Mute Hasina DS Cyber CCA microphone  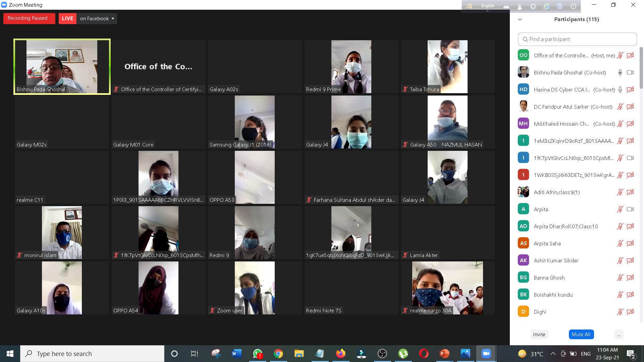tap(620, 89)
